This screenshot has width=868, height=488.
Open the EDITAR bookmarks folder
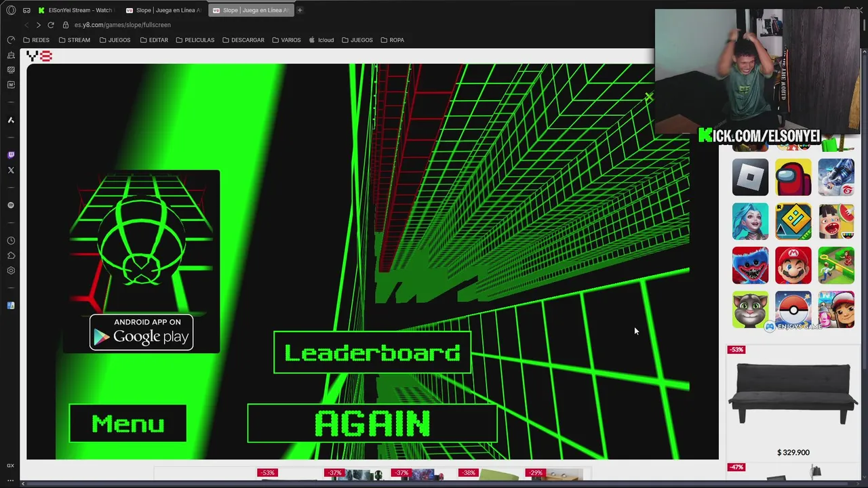(x=154, y=40)
